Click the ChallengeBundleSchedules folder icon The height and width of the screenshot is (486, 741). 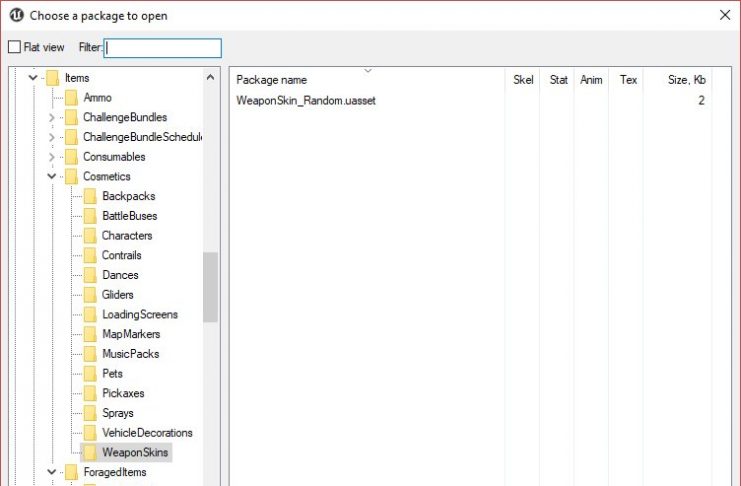(x=71, y=137)
